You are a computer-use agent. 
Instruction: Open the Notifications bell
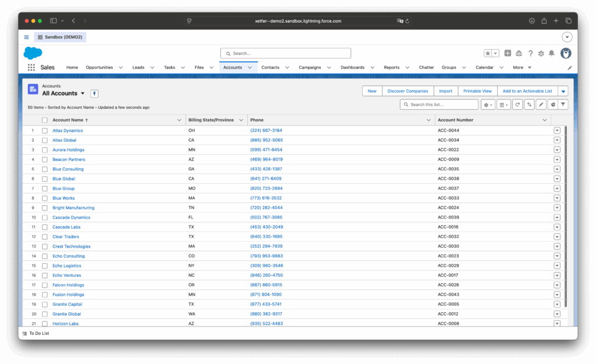(552, 53)
